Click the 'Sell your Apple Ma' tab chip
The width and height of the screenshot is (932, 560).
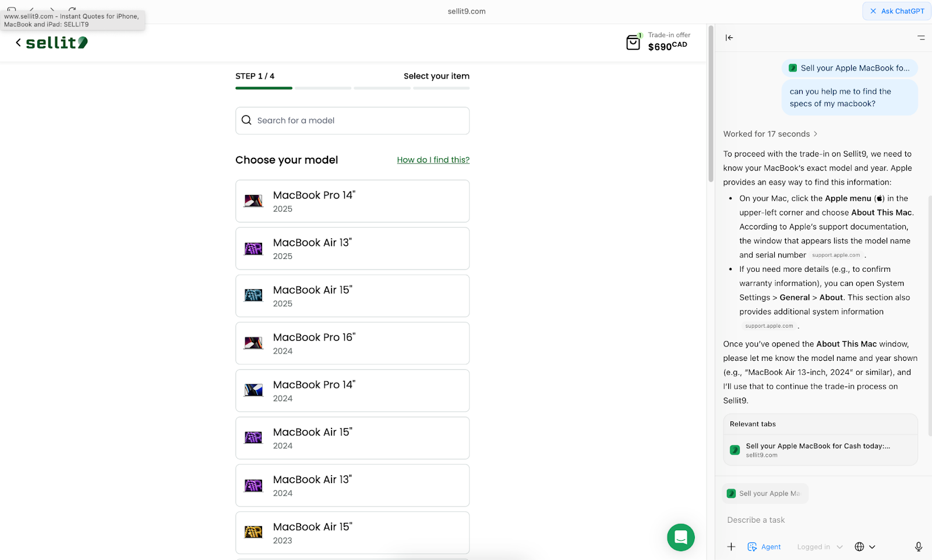[765, 494]
